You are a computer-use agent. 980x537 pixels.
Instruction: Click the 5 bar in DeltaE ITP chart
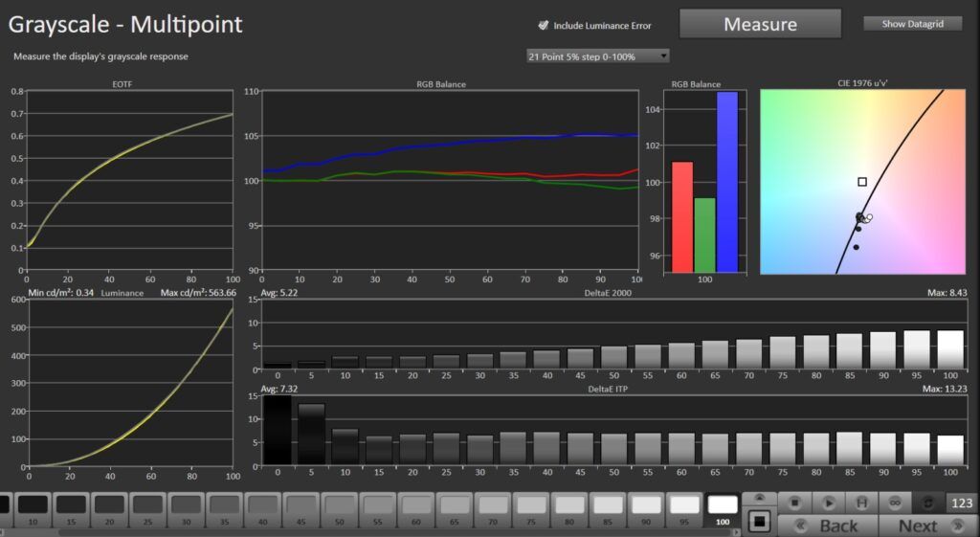tap(311, 435)
